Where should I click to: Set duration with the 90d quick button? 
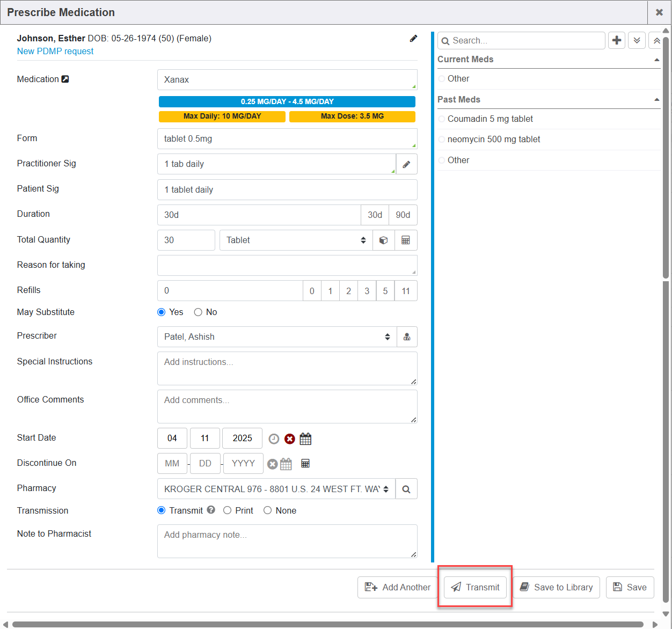(403, 215)
